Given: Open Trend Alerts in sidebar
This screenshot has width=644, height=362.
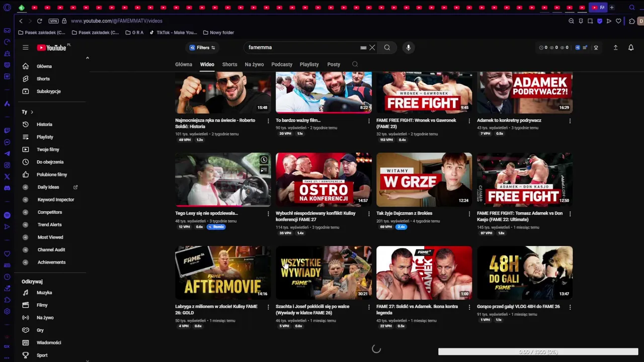Looking at the screenshot, I should 50,225.
